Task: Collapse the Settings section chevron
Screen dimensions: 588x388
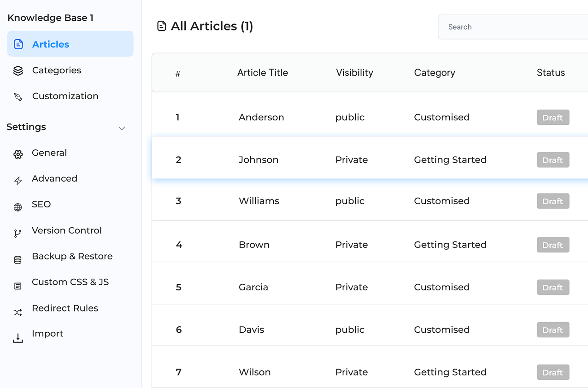Action: tap(122, 128)
